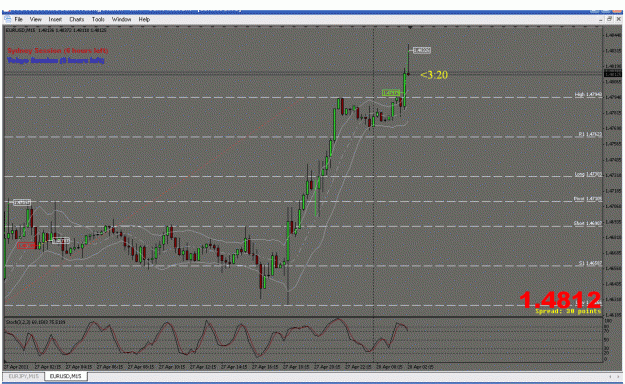Minimize the chart child window

click(601, 19)
